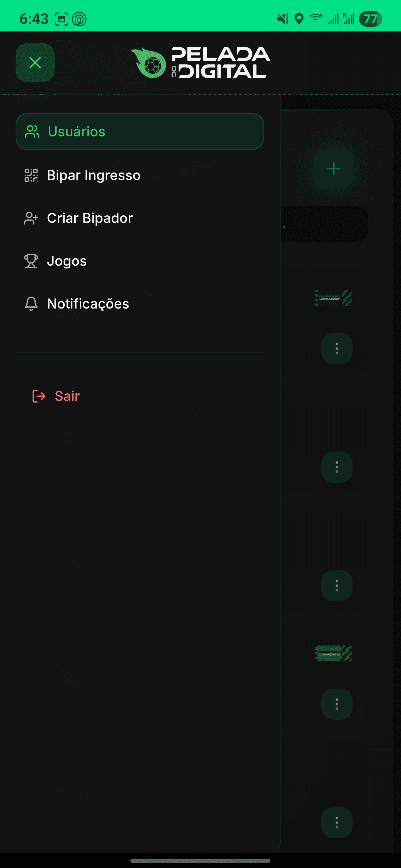Open the bottom-most three-dot options menu
This screenshot has width=401, height=868.
click(x=337, y=822)
